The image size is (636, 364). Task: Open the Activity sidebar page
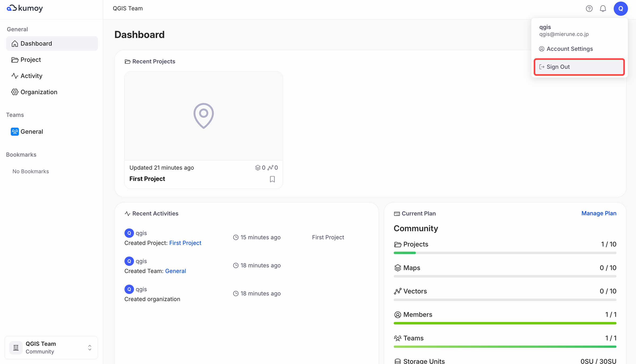coord(31,76)
